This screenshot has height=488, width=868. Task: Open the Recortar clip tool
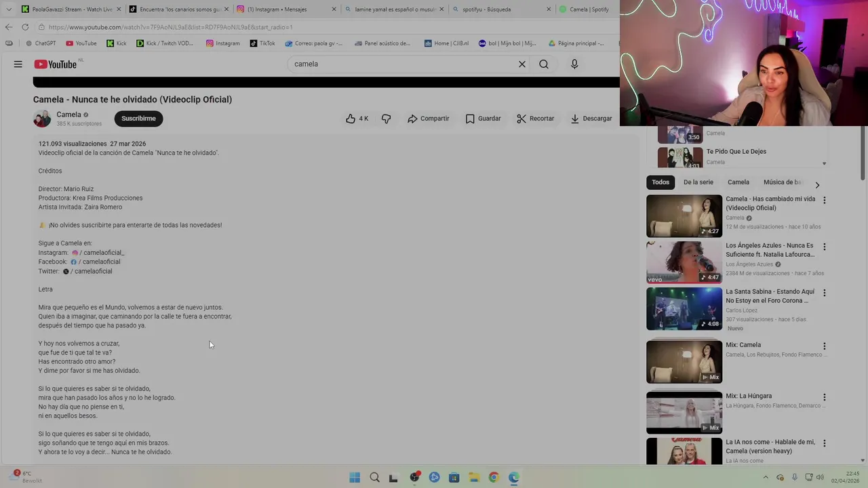[x=535, y=119]
